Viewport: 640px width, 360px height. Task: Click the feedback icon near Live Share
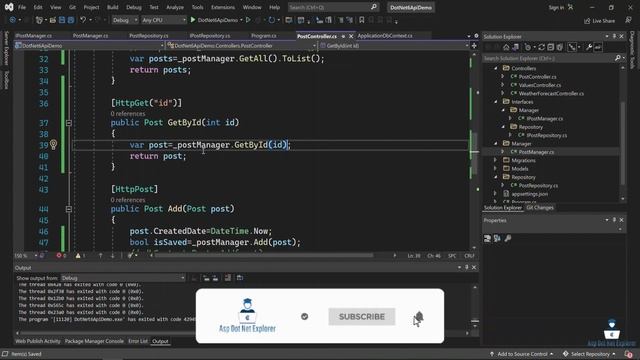(x=629, y=20)
